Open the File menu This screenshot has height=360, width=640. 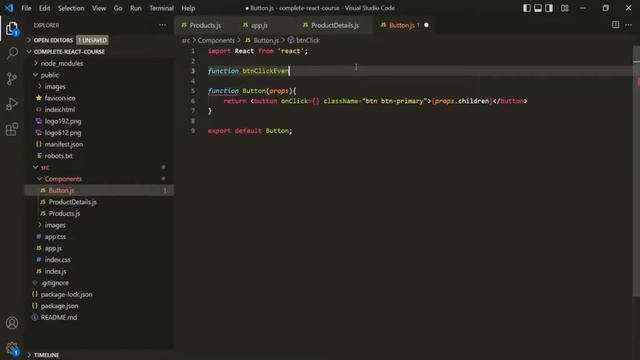tap(26, 8)
